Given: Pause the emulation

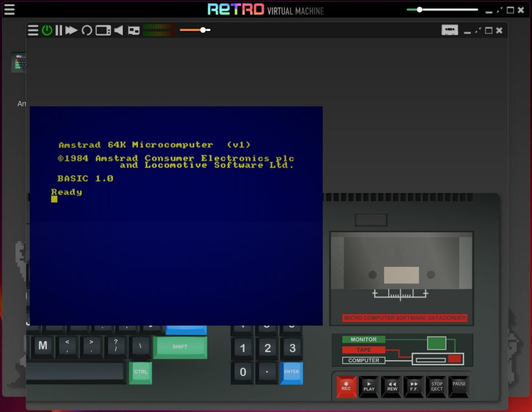Looking at the screenshot, I should coord(59,30).
